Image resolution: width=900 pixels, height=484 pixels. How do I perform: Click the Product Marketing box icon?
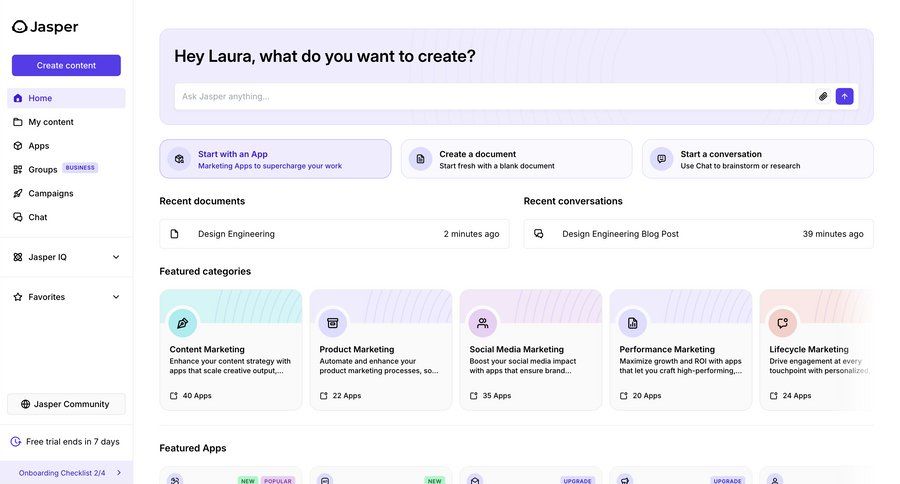click(x=332, y=323)
